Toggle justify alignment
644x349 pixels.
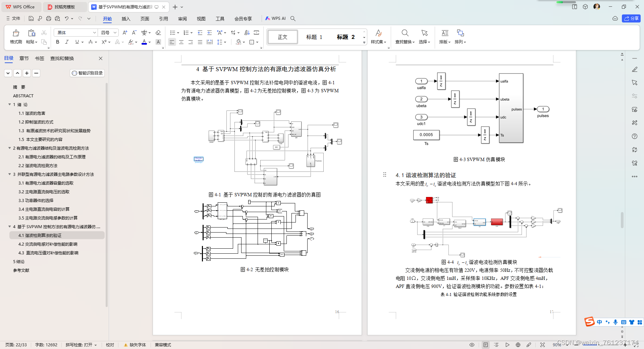(200, 42)
